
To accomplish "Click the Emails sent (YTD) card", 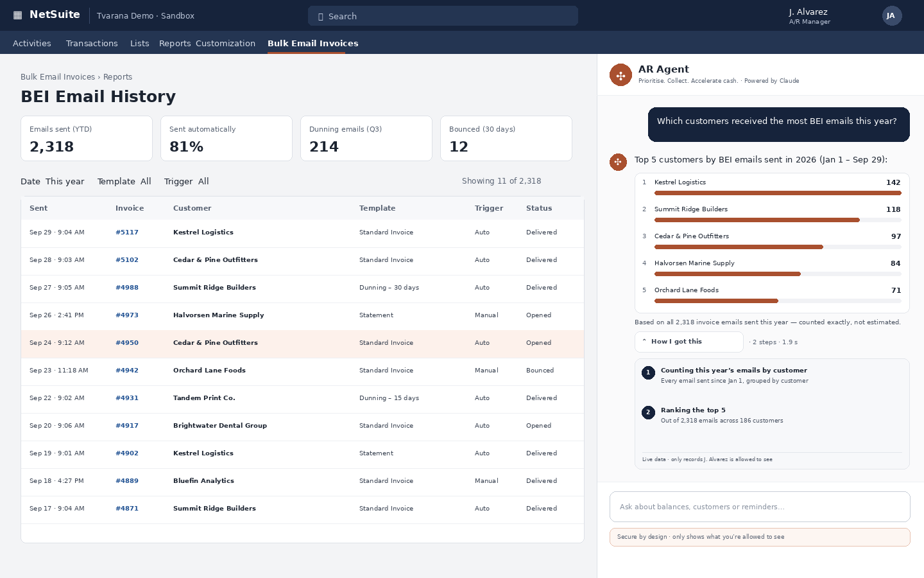I will 87,138.
